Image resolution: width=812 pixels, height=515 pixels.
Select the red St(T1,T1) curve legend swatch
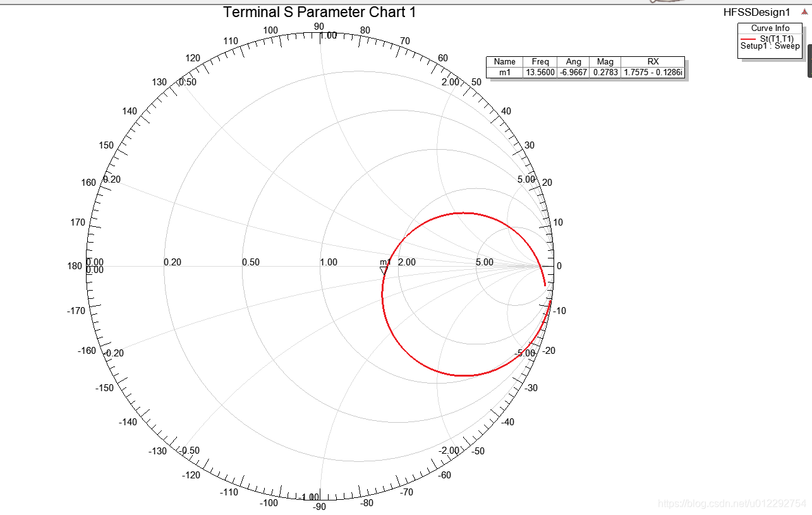748,39
